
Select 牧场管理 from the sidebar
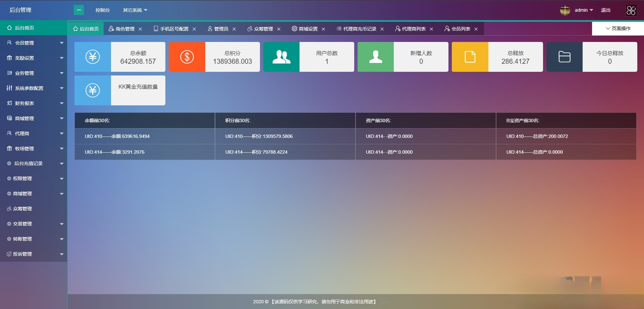click(23, 148)
